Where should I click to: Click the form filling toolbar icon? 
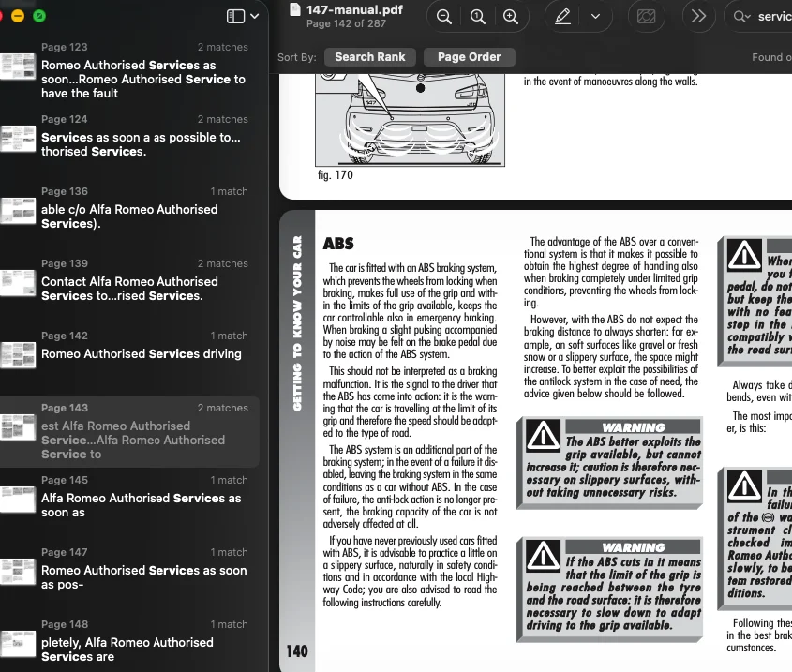pos(646,17)
